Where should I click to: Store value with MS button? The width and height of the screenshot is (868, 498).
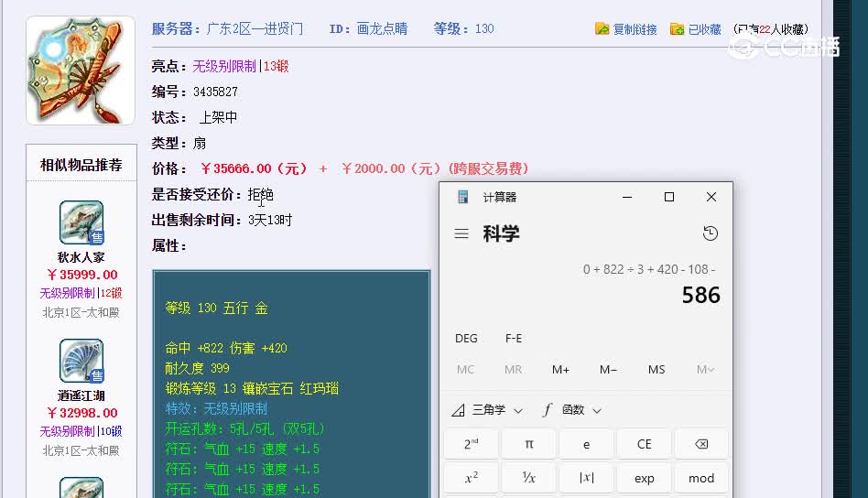click(656, 369)
